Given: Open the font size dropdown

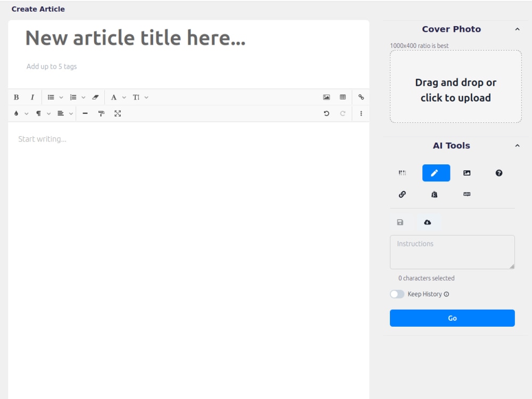Looking at the screenshot, I should (139, 97).
